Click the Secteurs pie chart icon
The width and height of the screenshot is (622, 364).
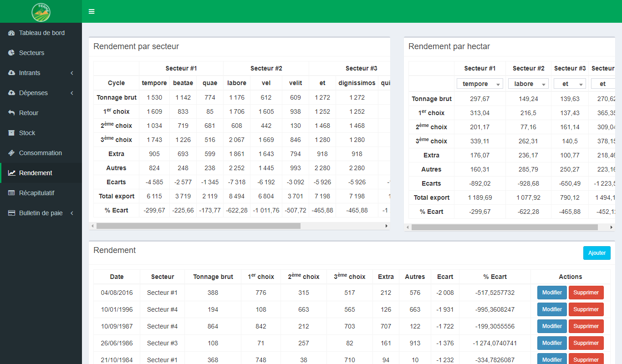(x=11, y=53)
